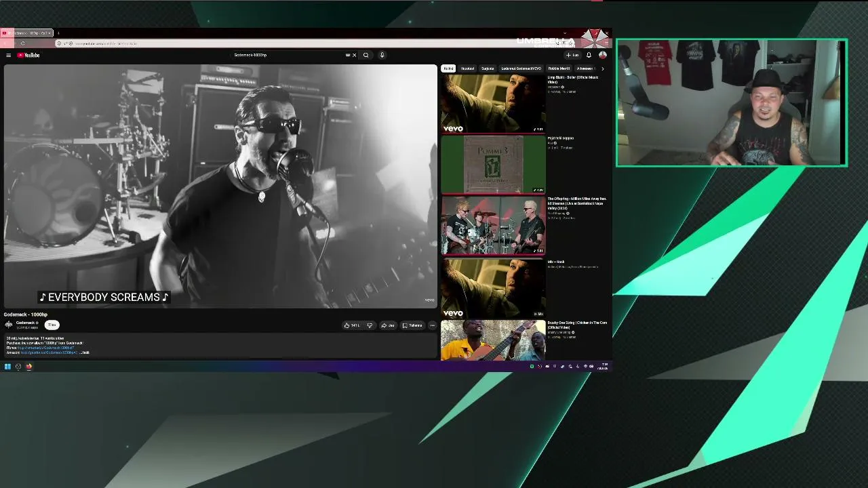Image resolution: width=868 pixels, height=488 pixels.
Task: Click the Luo create button
Action: [573, 55]
